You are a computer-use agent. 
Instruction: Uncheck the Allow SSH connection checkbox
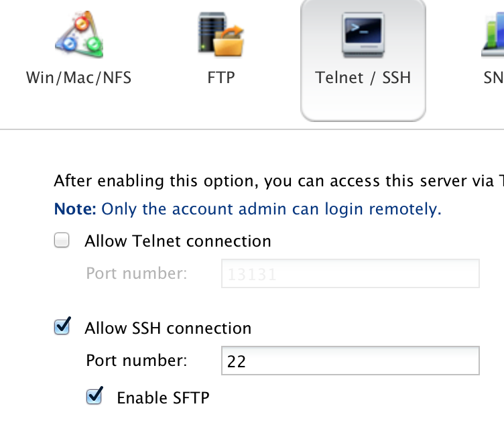click(x=62, y=326)
